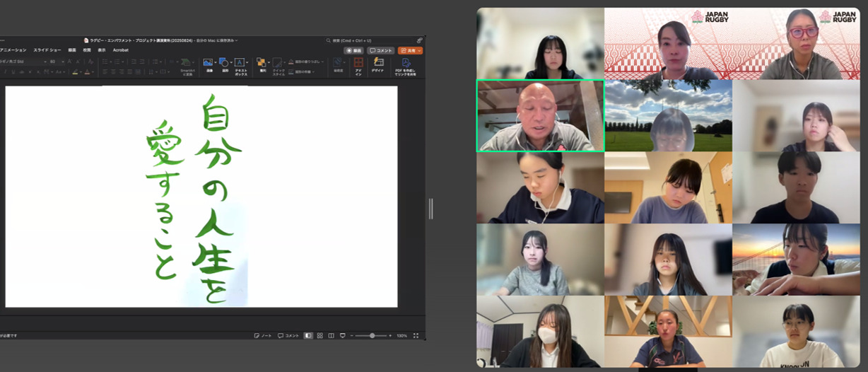Open the Add-ins icon in ribbon
The width and height of the screenshot is (868, 372).
(x=358, y=64)
